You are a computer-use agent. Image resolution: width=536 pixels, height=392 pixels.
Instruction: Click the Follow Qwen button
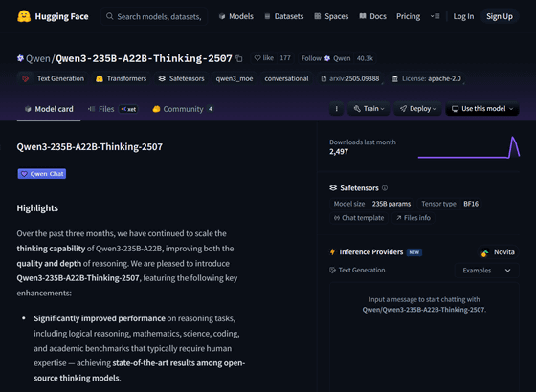point(325,58)
